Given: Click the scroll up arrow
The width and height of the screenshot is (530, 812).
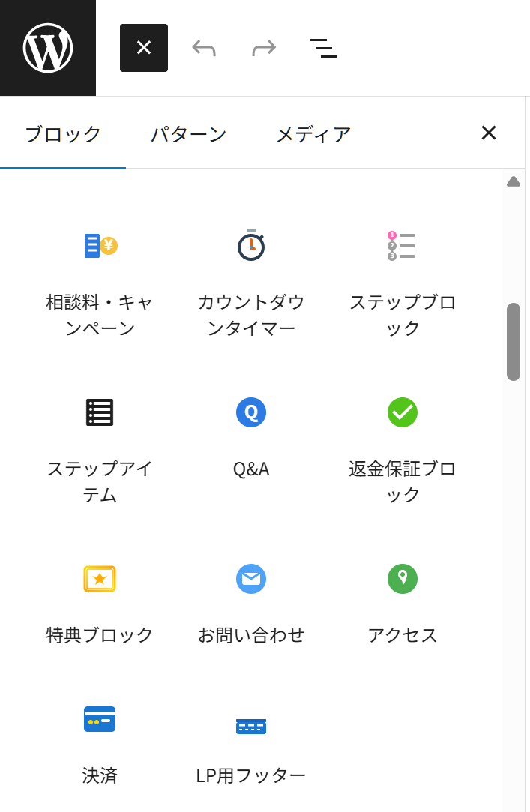Looking at the screenshot, I should pos(514,181).
